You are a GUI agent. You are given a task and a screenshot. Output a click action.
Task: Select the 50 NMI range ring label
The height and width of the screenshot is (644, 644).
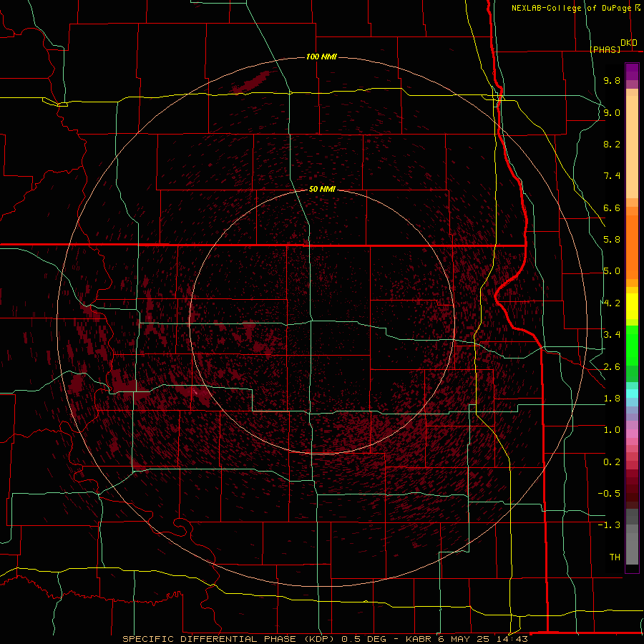pyautogui.click(x=322, y=189)
